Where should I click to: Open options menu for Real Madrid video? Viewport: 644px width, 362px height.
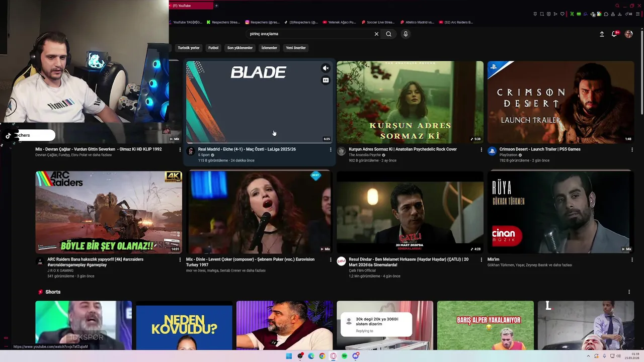pos(331,149)
